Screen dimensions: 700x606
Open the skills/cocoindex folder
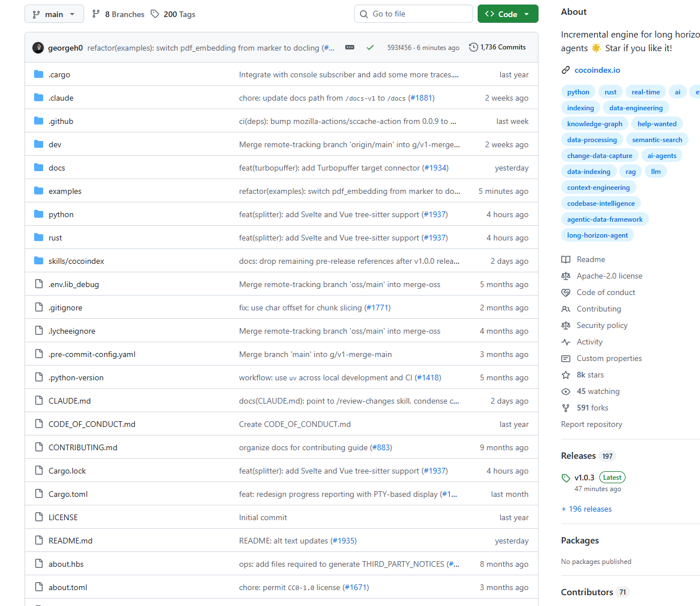click(76, 261)
